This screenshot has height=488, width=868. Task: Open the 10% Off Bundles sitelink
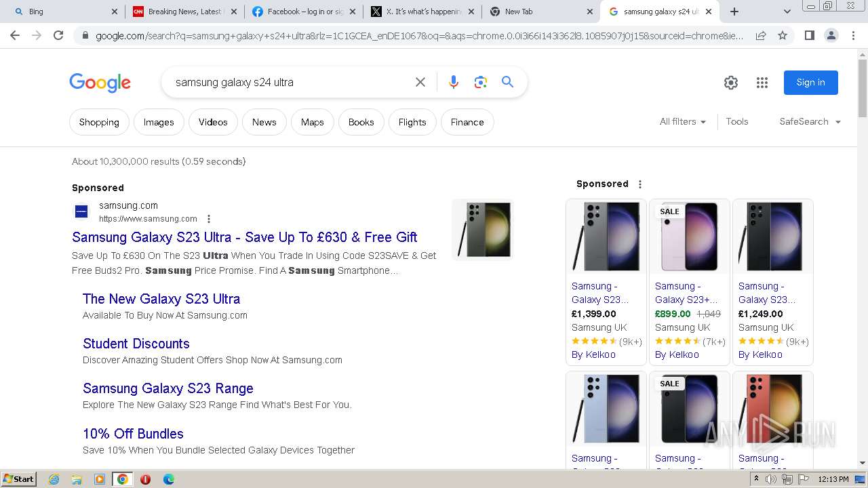pyautogui.click(x=133, y=434)
